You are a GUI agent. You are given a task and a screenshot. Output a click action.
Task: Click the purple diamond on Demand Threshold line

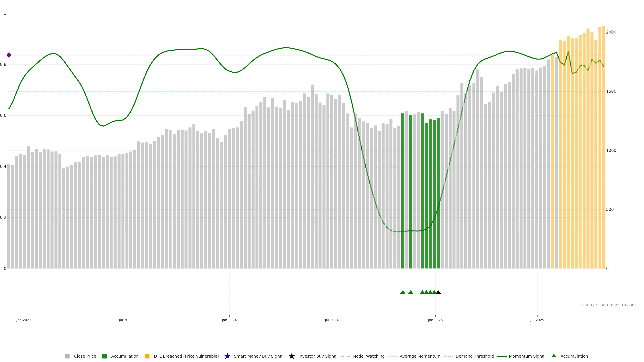point(9,55)
